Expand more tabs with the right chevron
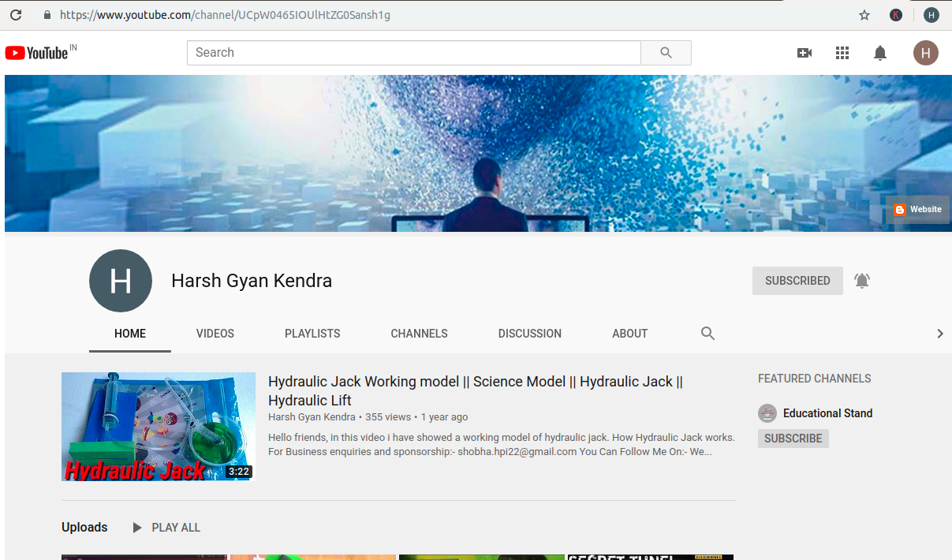The width and height of the screenshot is (952, 560). [x=939, y=334]
